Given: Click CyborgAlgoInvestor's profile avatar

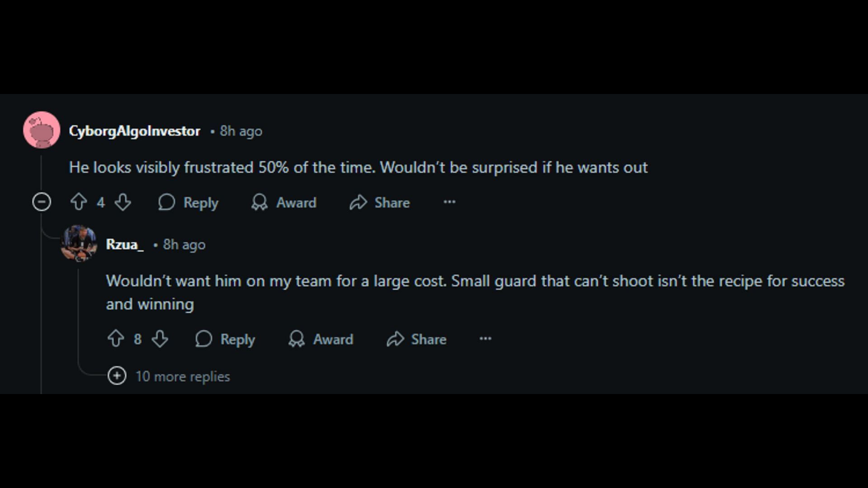Looking at the screenshot, I should (x=41, y=131).
